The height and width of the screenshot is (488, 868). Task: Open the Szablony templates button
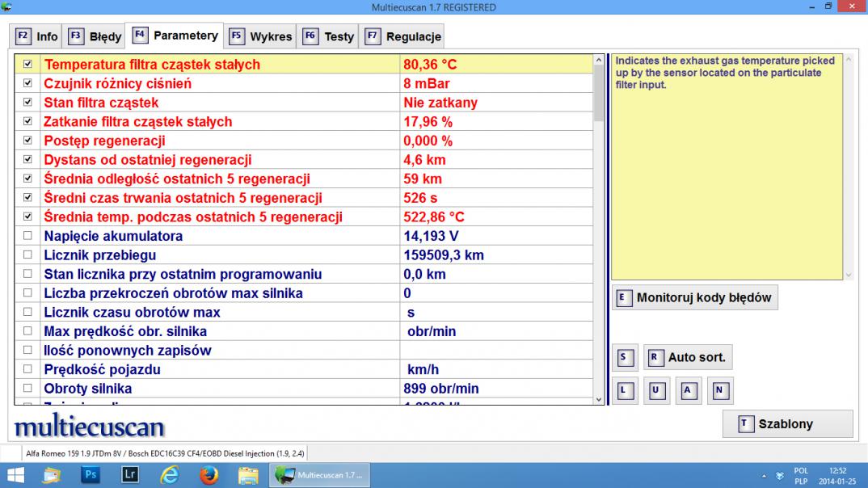coord(787,424)
